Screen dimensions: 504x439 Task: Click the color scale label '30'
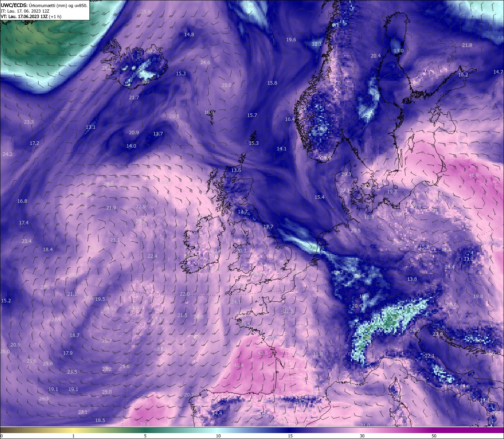tap(362, 436)
